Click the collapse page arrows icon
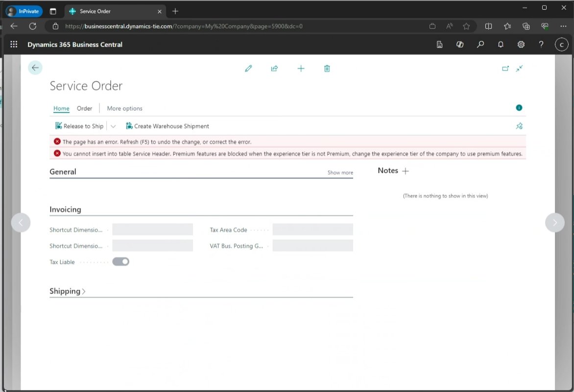The width and height of the screenshot is (574, 392). 520,69
